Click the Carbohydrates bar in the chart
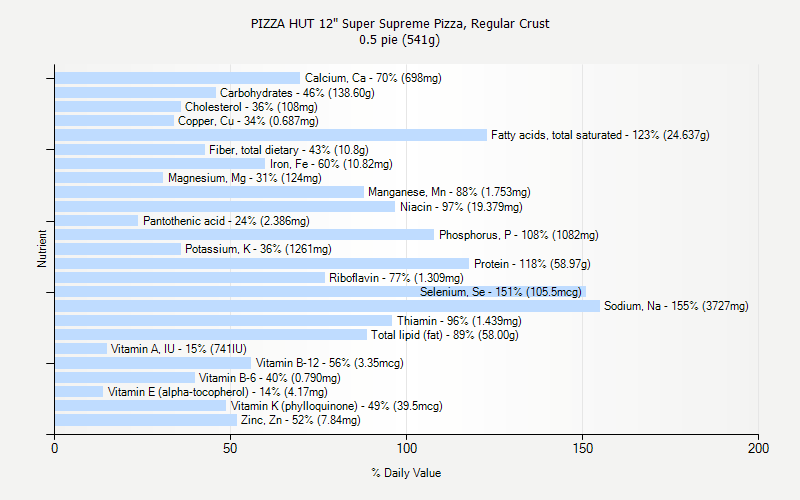The width and height of the screenshot is (800, 500). [135, 93]
